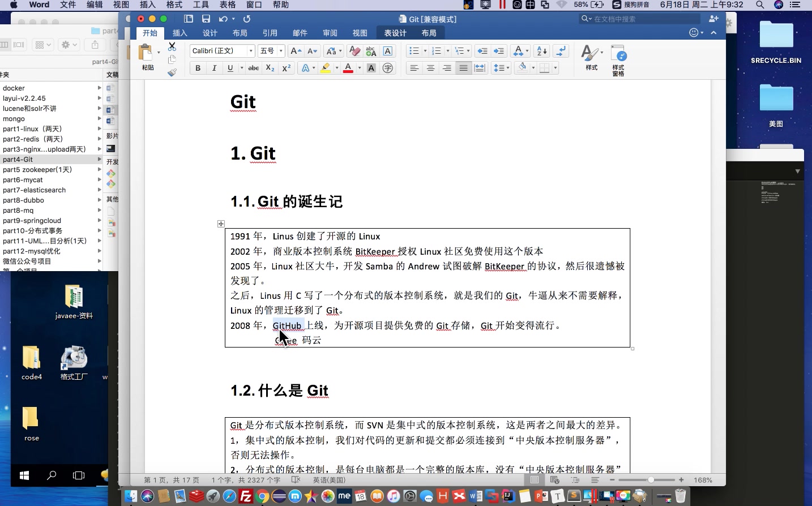The image size is (812, 506).
Task: Clear all formatting with the eraser icon
Action: 354,51
